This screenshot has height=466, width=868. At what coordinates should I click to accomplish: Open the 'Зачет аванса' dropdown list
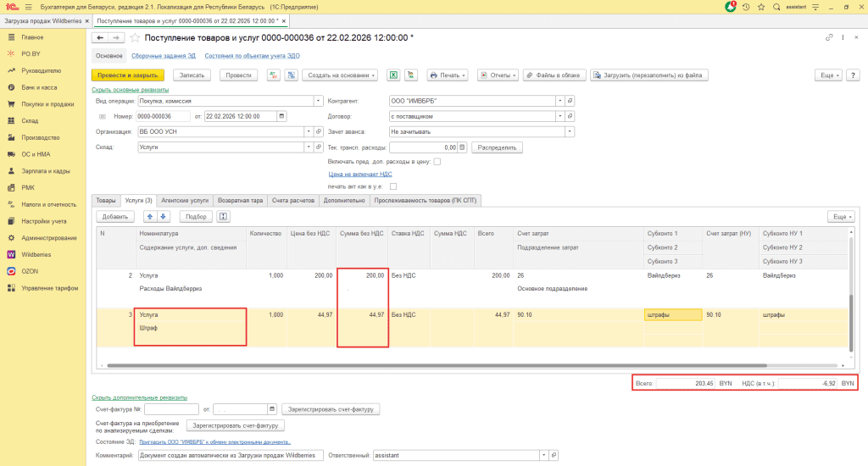point(570,131)
